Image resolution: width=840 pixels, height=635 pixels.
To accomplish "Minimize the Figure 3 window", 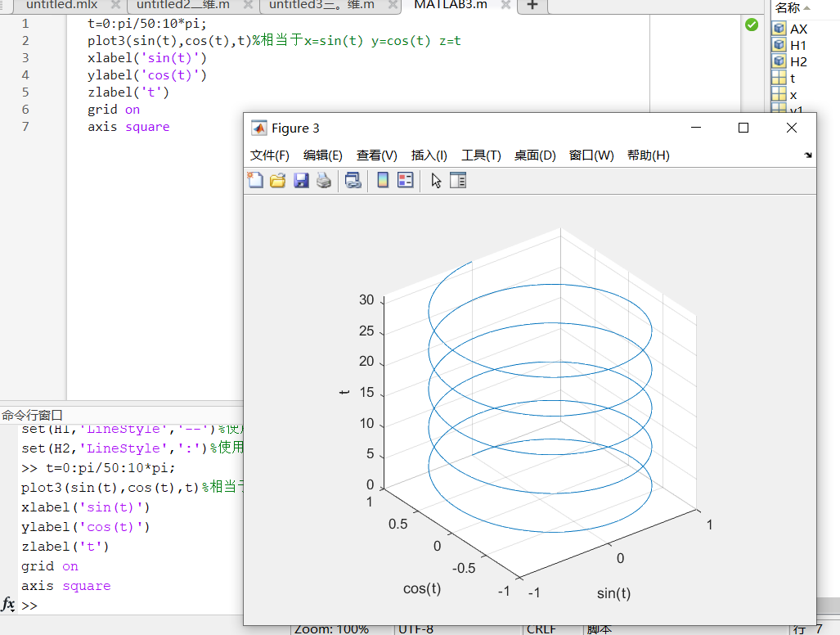I will tap(696, 128).
